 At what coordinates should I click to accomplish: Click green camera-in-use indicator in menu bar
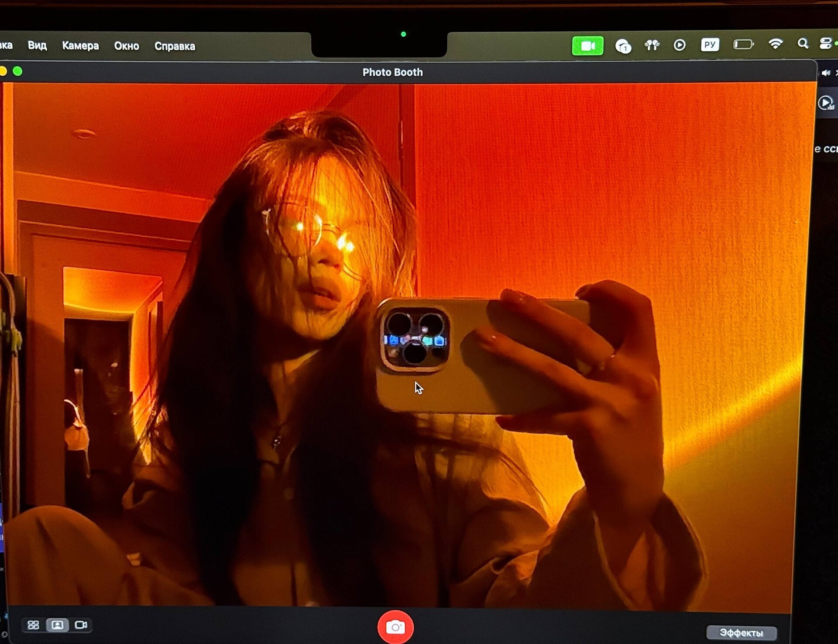tap(587, 46)
